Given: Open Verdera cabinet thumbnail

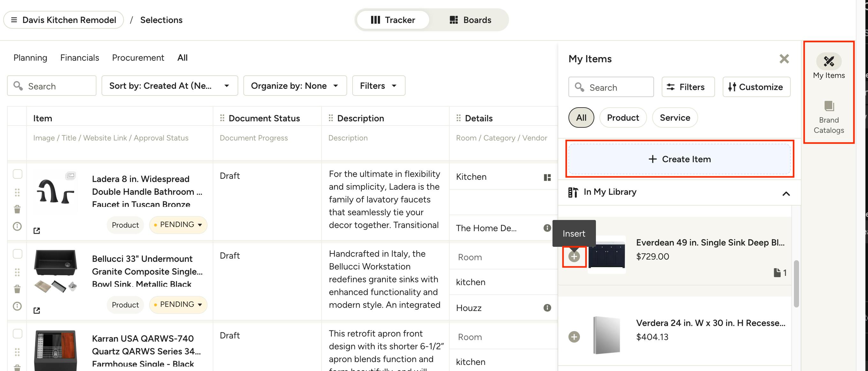Looking at the screenshot, I should (x=606, y=335).
